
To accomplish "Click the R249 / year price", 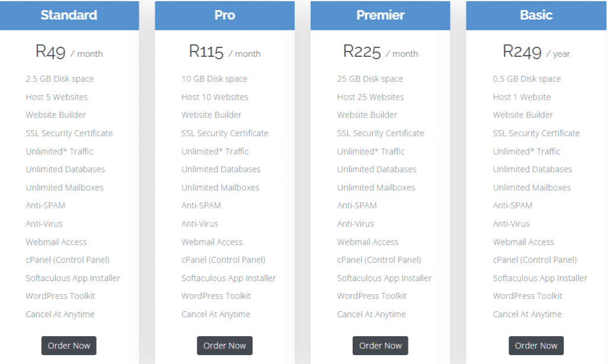I will tap(536, 52).
